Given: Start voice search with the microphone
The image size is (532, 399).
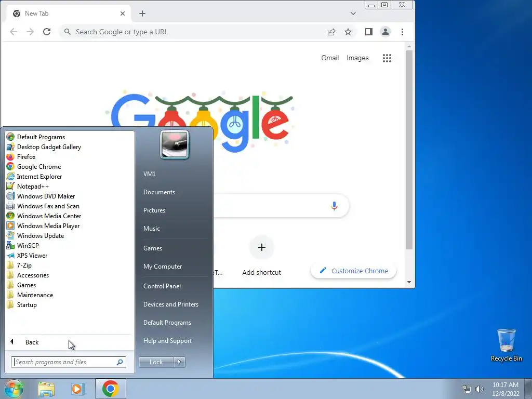Looking at the screenshot, I should pos(334,206).
